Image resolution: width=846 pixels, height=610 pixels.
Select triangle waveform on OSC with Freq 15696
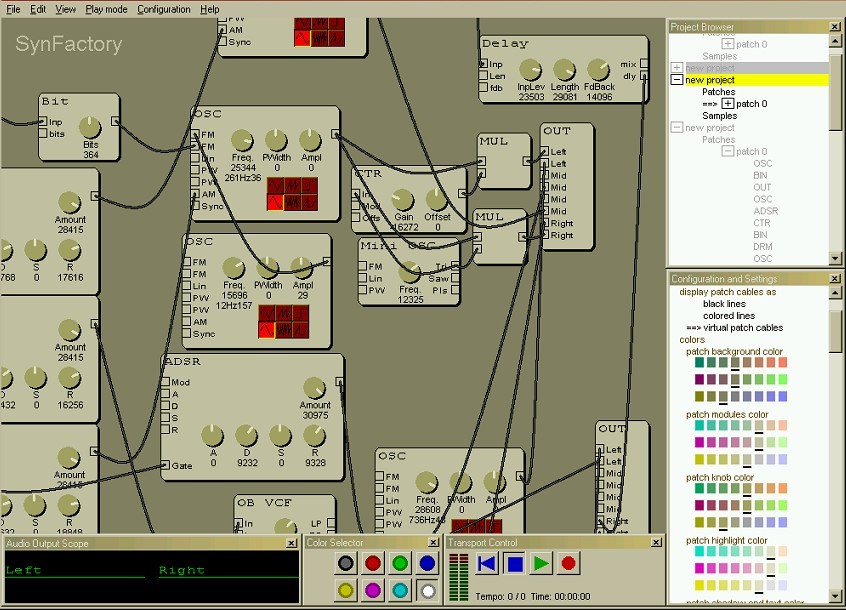coord(267,313)
